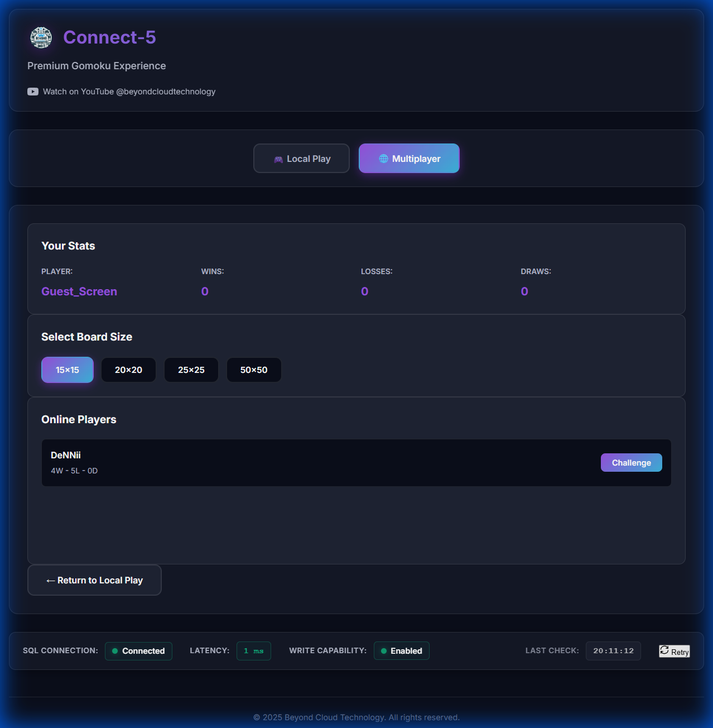Click the 20:11:12 last check display

tap(613, 651)
